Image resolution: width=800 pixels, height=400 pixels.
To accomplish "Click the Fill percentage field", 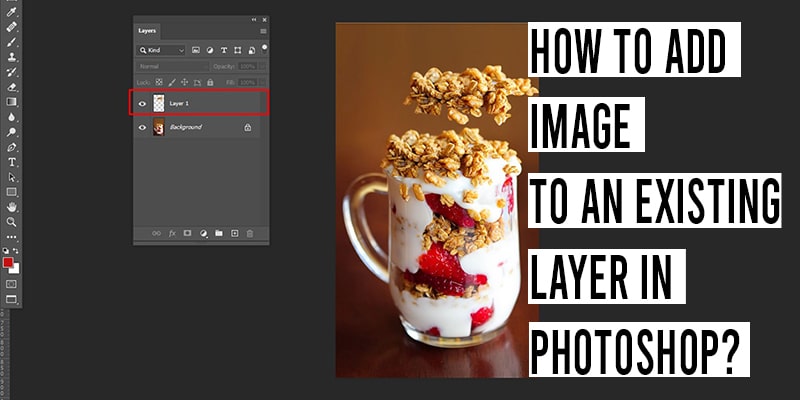I will click(247, 82).
